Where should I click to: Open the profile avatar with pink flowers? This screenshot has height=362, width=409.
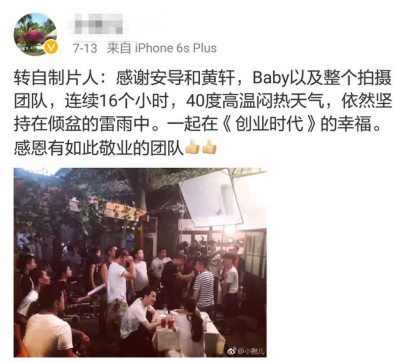(x=35, y=35)
